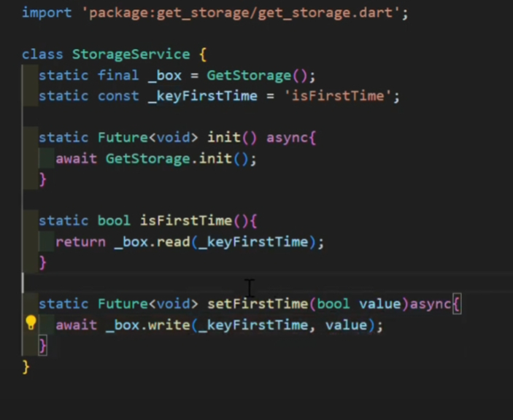Click the lightbulb quick-fix icon
The image size is (513, 420).
tap(31, 322)
